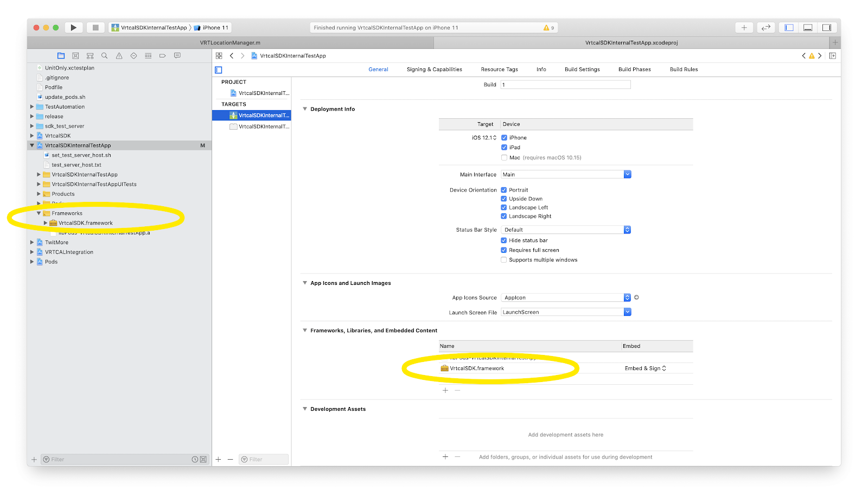
Task: Uncheck Hide status bar
Action: [x=503, y=240]
